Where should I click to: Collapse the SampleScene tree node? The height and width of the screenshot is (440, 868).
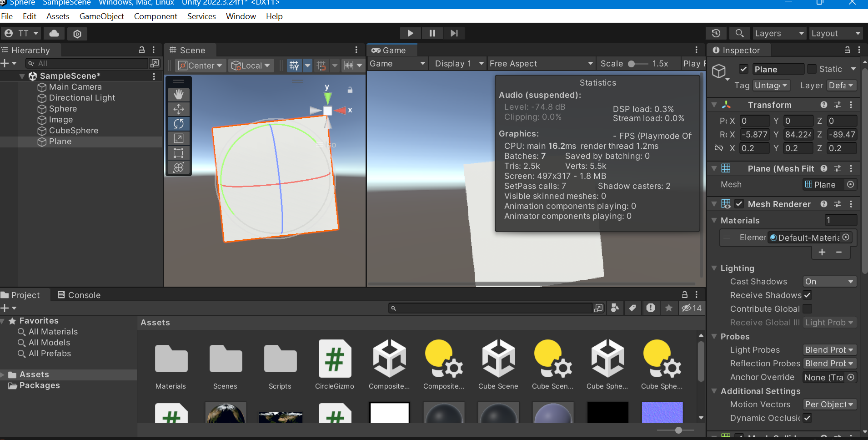22,76
